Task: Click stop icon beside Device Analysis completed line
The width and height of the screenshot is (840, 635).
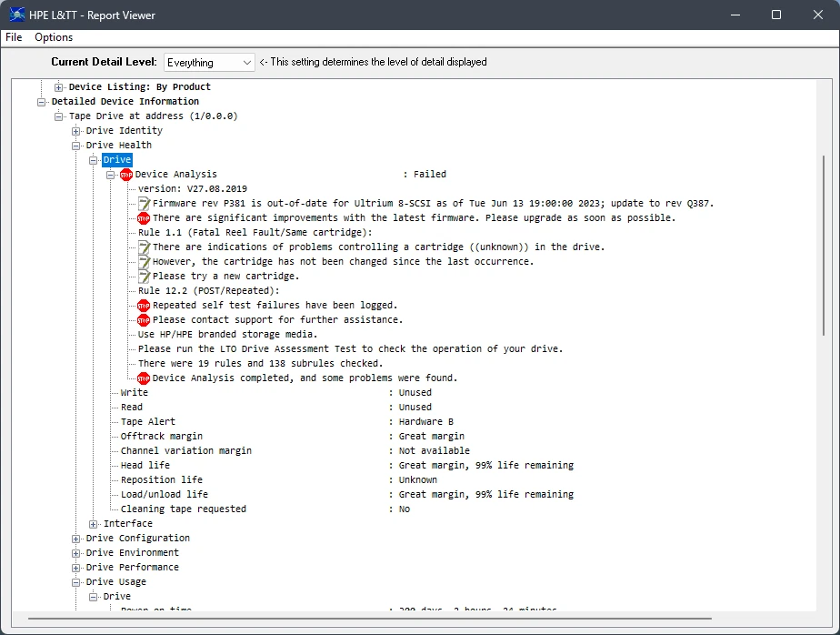Action: point(144,378)
